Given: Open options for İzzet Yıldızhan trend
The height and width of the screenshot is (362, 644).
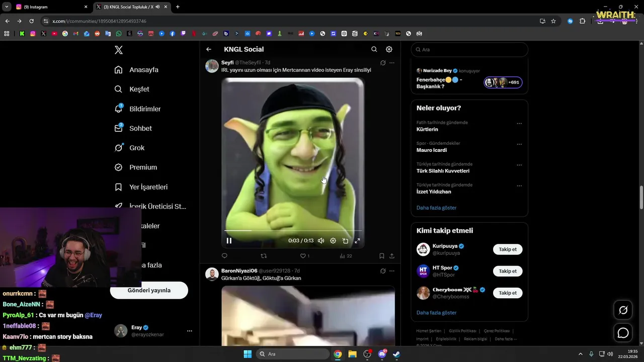Looking at the screenshot, I should pyautogui.click(x=519, y=186).
